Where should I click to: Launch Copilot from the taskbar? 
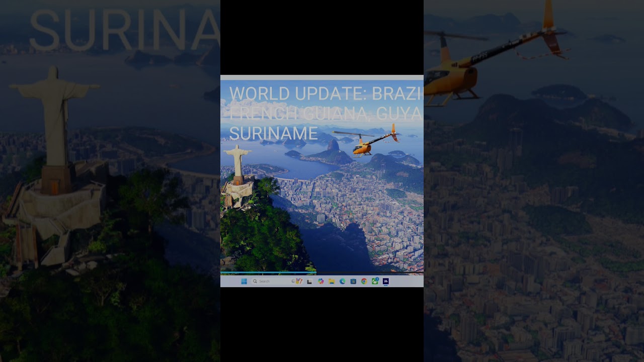coord(321,282)
